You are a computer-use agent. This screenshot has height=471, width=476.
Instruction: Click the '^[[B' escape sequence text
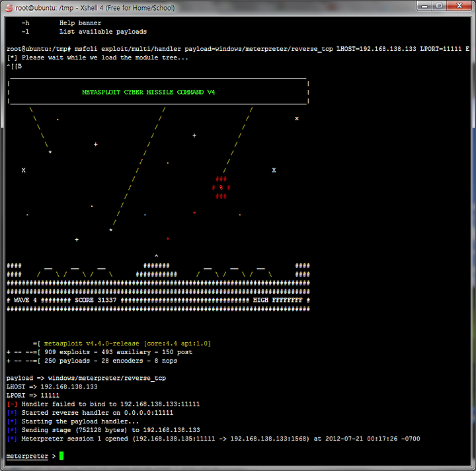coord(15,66)
